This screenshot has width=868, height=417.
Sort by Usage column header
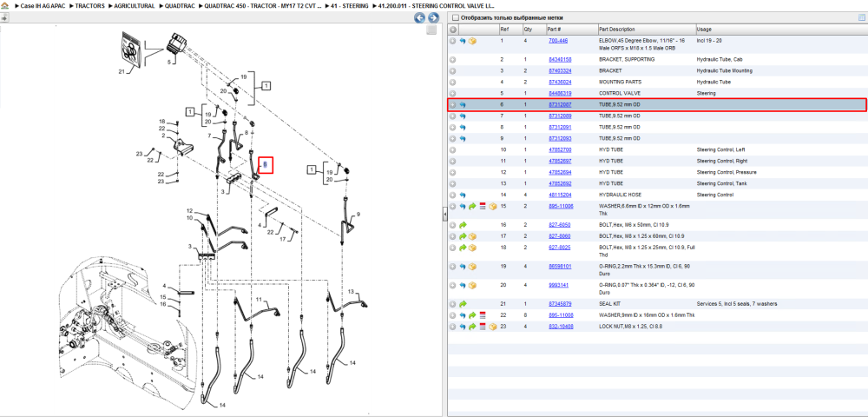click(x=780, y=30)
